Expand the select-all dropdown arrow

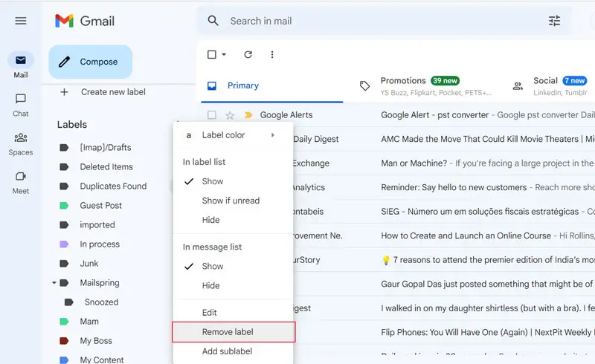[x=224, y=55]
